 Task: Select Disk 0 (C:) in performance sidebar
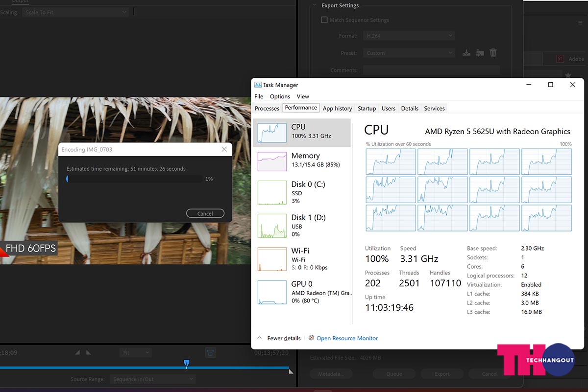(x=302, y=192)
